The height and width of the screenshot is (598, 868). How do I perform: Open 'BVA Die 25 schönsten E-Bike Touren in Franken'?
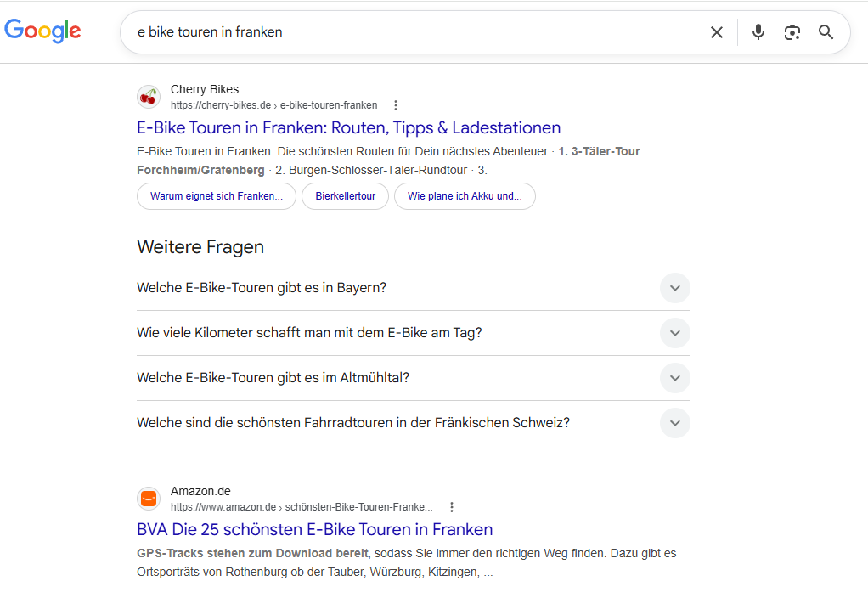tap(314, 530)
